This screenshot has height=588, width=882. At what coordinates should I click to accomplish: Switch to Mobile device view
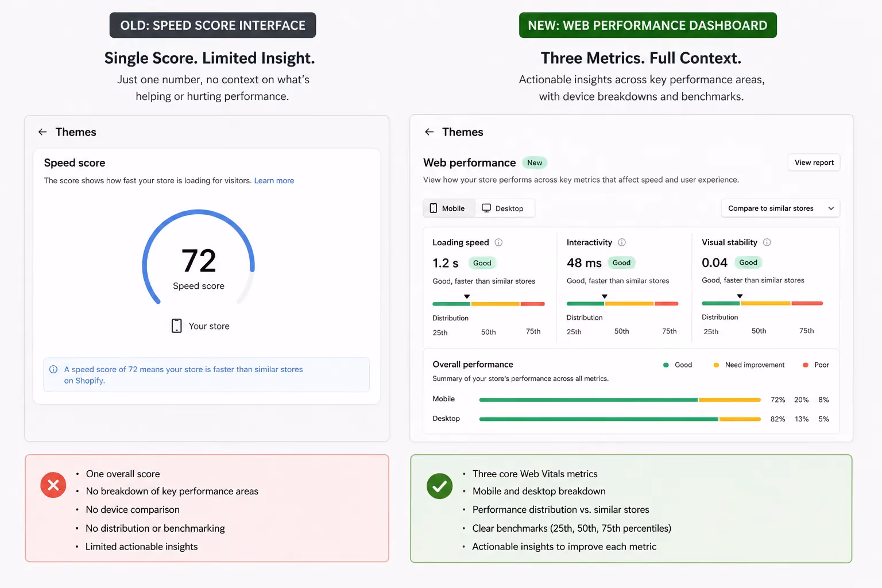pyautogui.click(x=449, y=208)
